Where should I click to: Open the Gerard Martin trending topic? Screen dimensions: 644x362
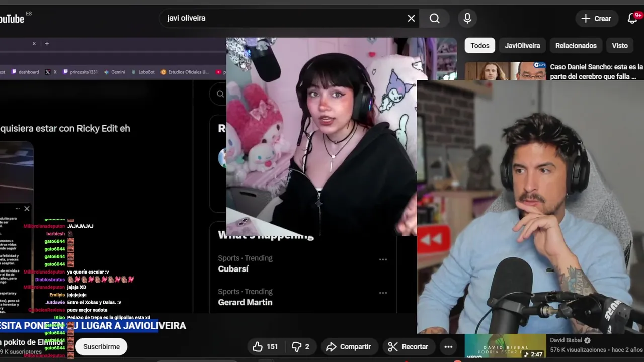(x=245, y=302)
